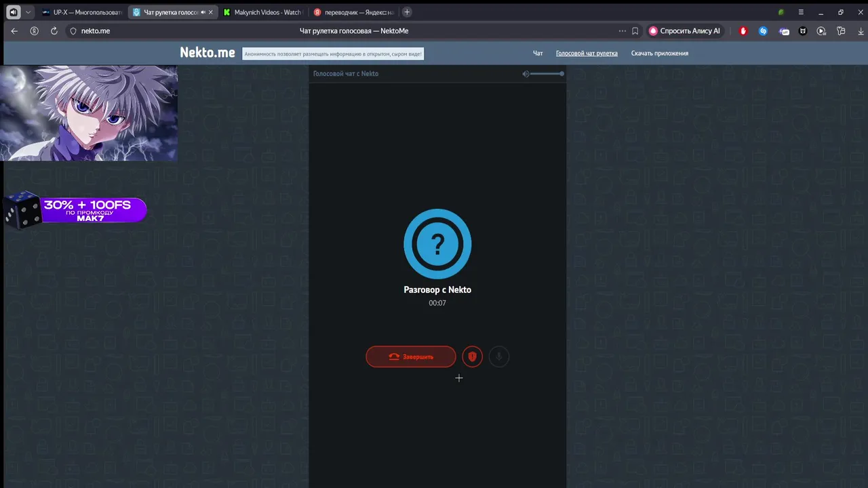868x488 pixels.
Task: Open the black cat extension
Action: 803,31
